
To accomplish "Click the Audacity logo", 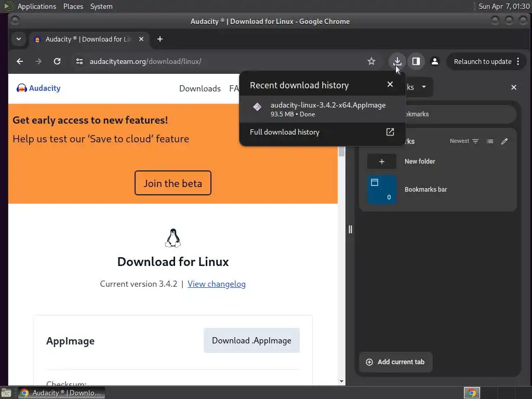I will (38, 88).
